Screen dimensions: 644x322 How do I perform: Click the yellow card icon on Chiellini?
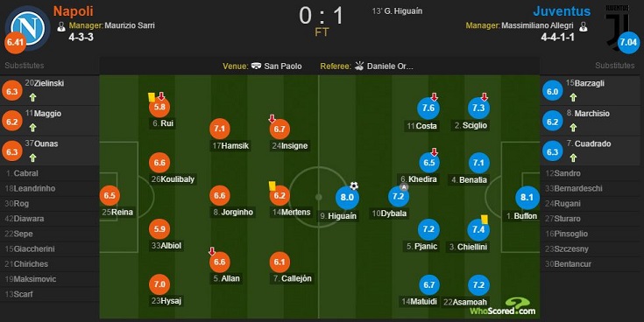pos(485,220)
